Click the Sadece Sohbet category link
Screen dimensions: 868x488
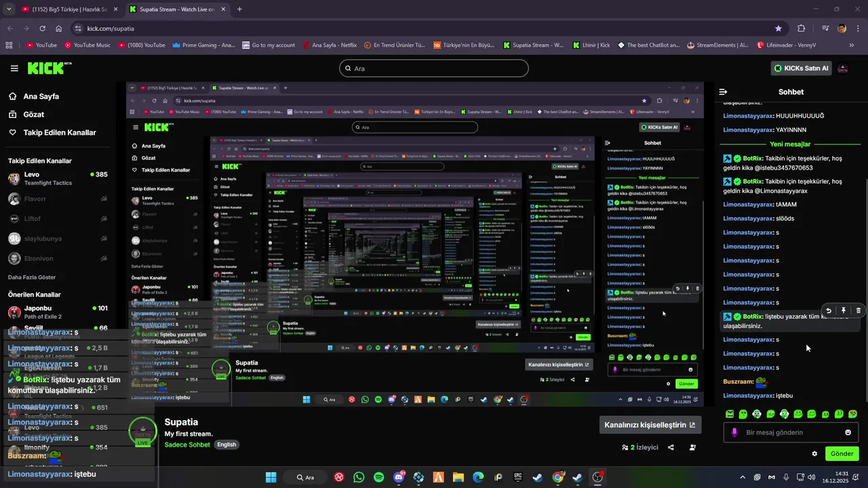tap(188, 445)
